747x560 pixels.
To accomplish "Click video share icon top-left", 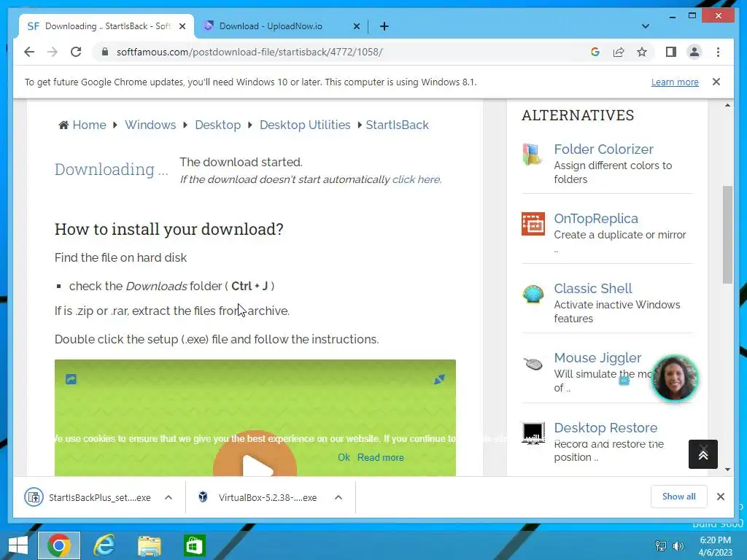I will pos(71,379).
